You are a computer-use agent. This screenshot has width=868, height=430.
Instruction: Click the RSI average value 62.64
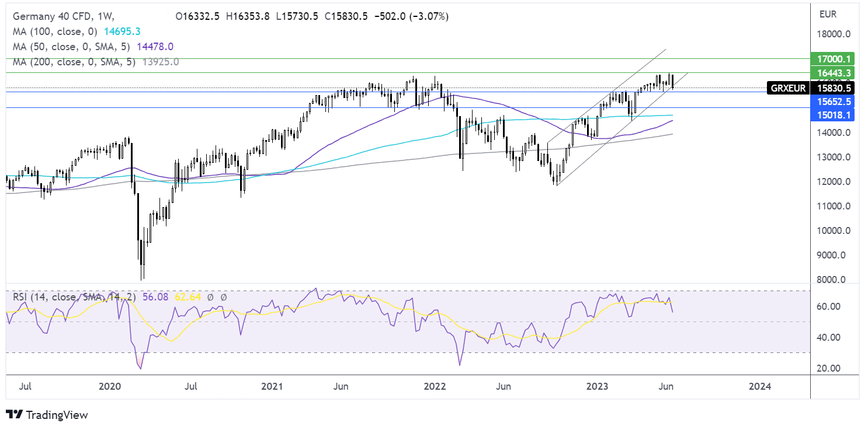(x=188, y=297)
